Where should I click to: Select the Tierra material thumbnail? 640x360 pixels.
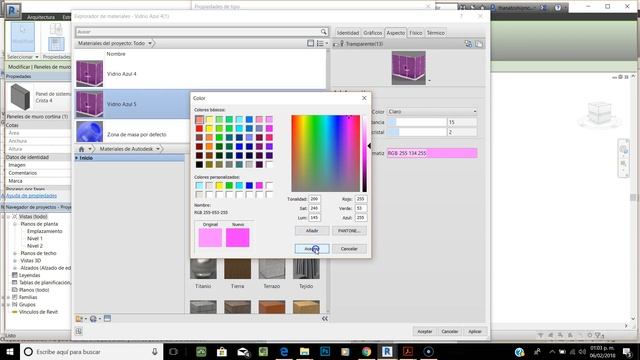pos(238,269)
